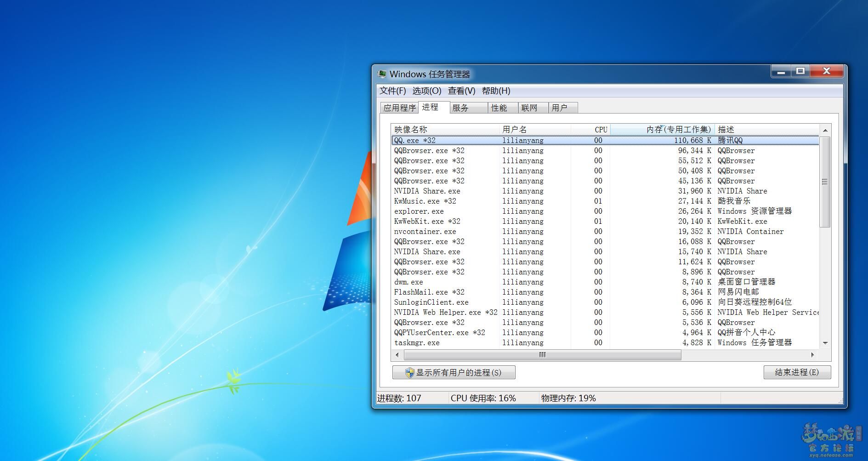The width and height of the screenshot is (868, 461).
Task: Open the 用户 tab
Action: tap(563, 108)
